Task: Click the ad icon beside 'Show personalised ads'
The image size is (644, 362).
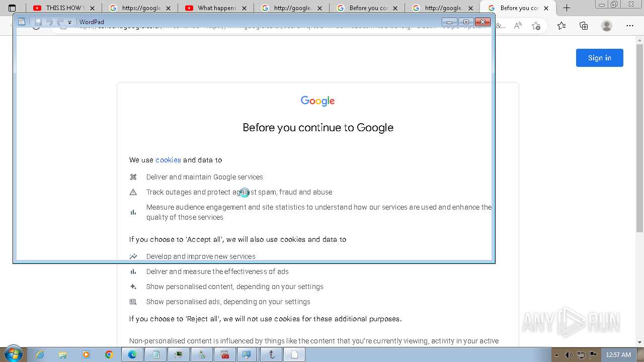Action: pos(133,302)
